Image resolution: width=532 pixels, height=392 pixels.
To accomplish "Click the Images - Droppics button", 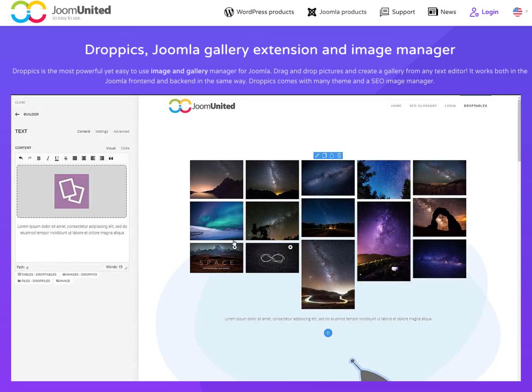I will point(79,275).
